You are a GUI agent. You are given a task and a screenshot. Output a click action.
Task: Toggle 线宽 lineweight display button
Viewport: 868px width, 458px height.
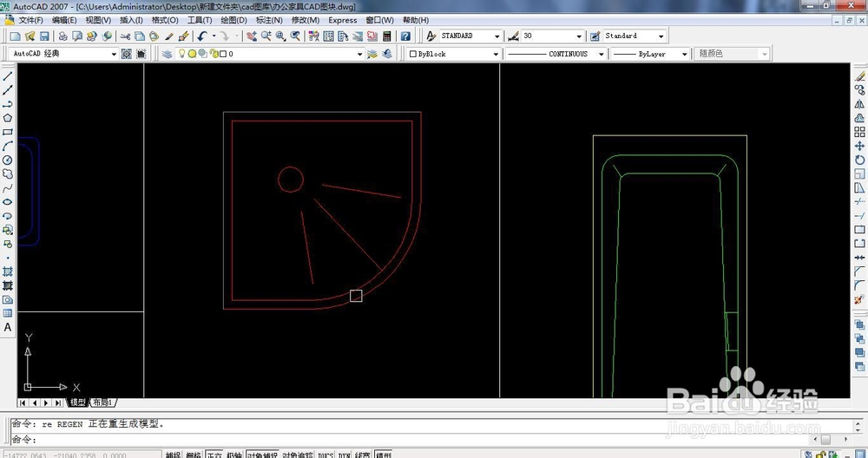click(363, 455)
